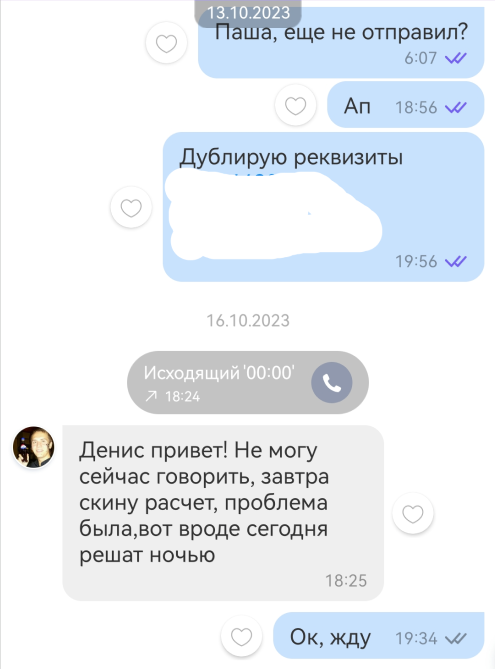Image resolution: width=495 pixels, height=669 pixels.
Task: Select the 'Ок, жду' message bubble
Action: tap(379, 636)
